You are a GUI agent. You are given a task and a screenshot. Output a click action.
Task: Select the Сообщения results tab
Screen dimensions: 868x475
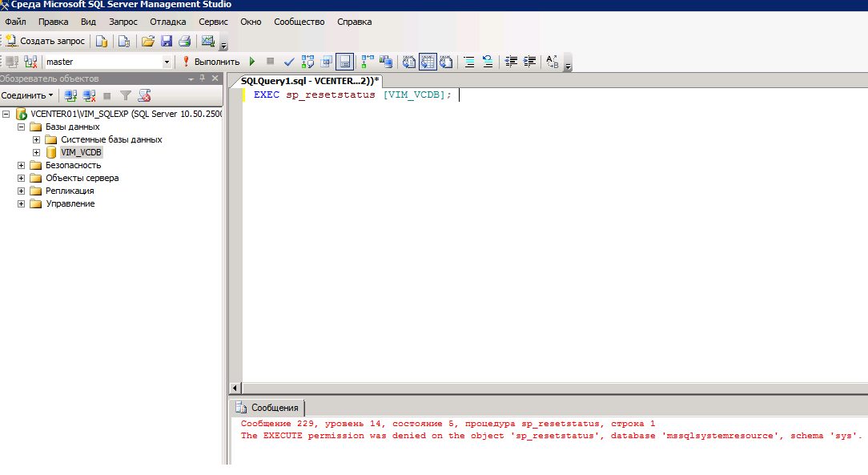[267, 408]
